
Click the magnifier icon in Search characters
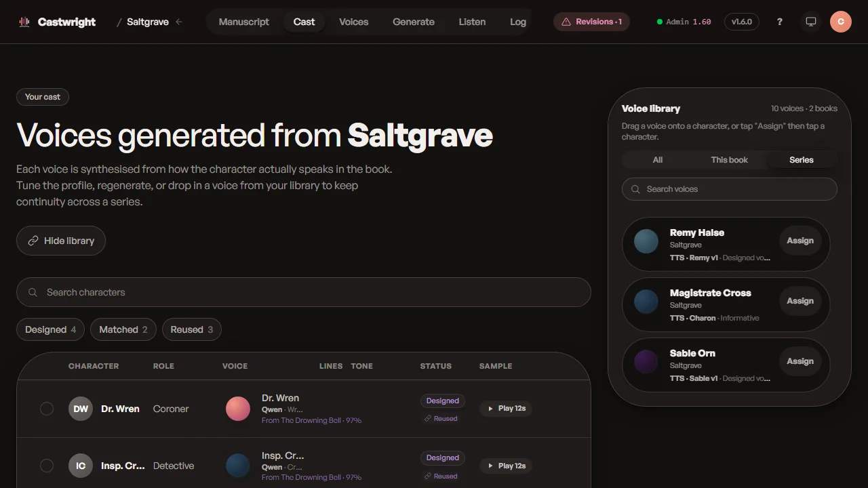33,292
